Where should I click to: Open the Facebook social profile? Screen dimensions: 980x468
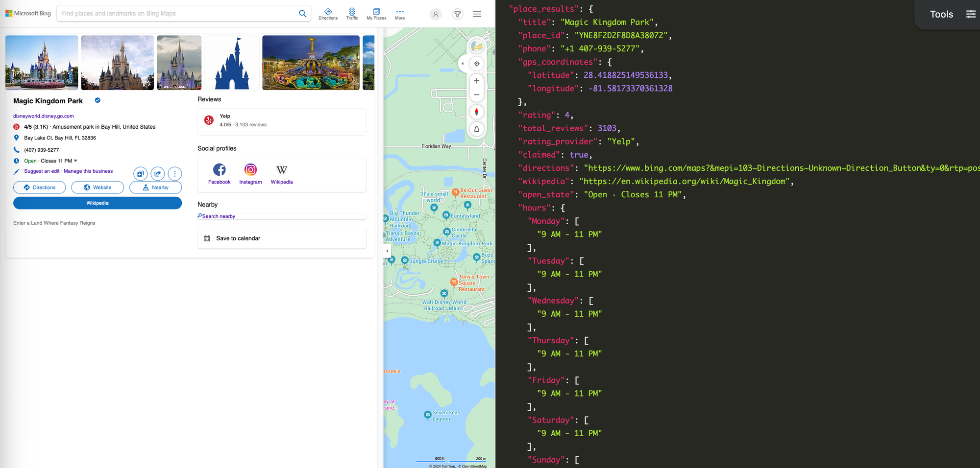(219, 174)
